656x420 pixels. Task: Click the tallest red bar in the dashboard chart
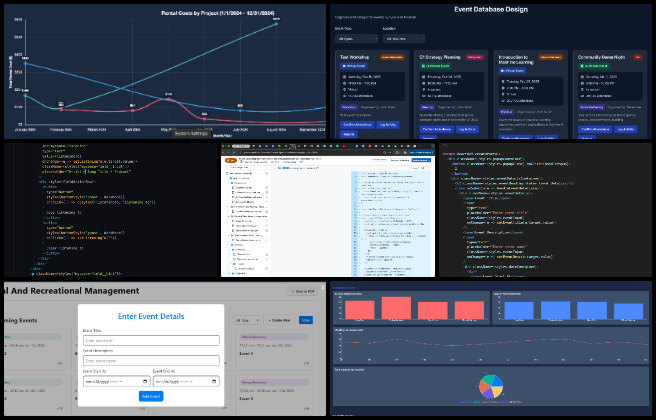click(396, 308)
